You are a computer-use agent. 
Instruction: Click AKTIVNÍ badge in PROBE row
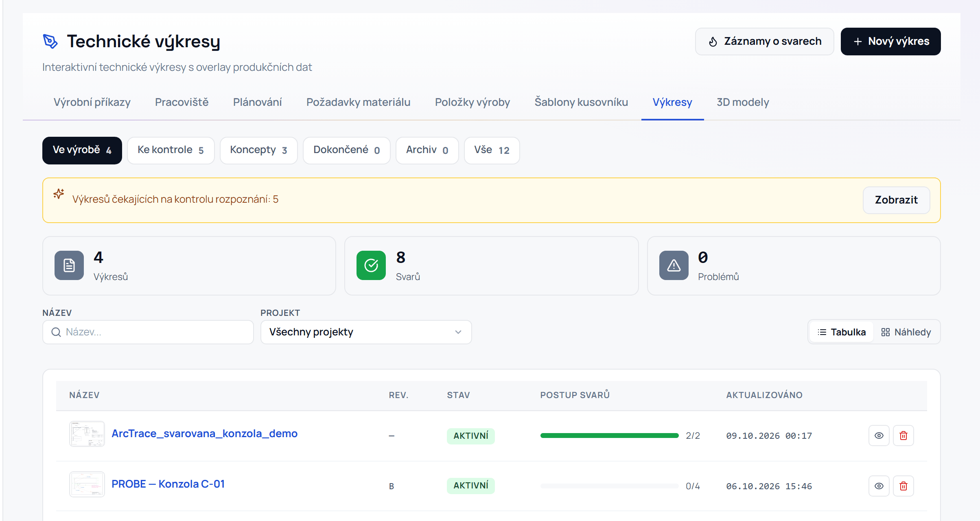pyautogui.click(x=471, y=486)
